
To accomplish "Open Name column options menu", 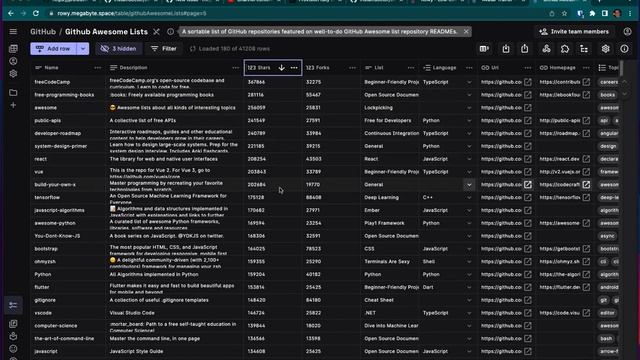I will (x=98, y=68).
